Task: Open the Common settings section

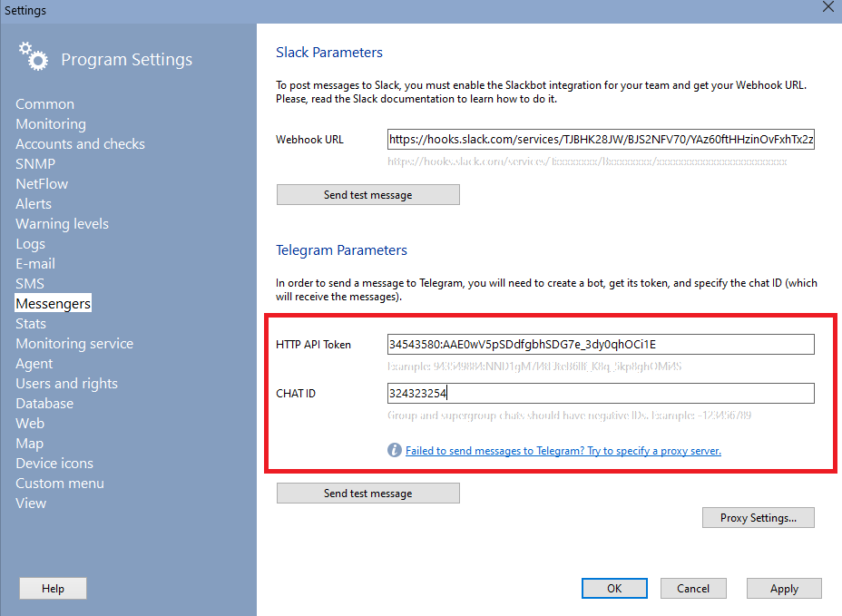Action: [x=45, y=104]
